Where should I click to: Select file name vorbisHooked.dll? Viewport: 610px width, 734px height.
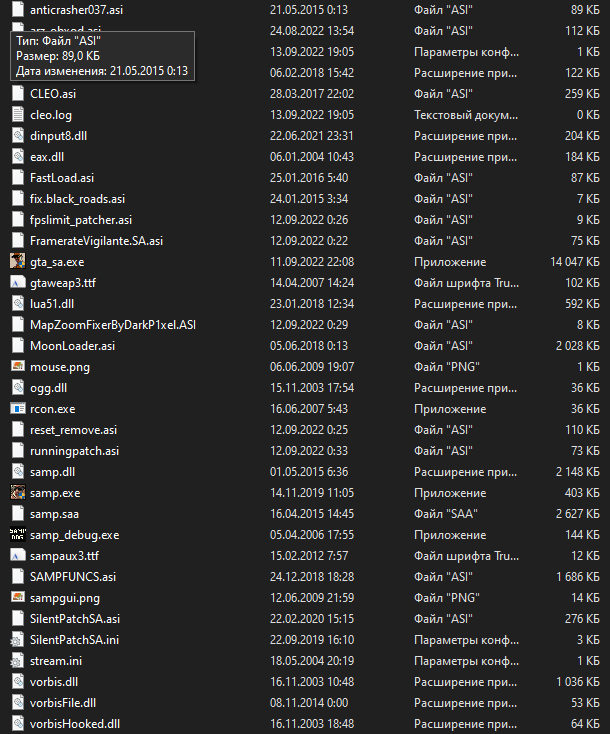75,724
